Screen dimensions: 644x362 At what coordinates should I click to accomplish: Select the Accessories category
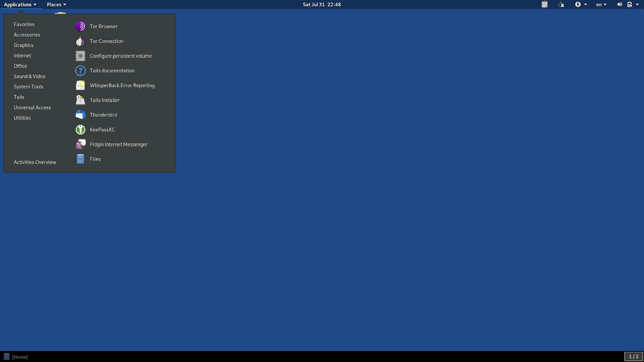click(x=27, y=35)
